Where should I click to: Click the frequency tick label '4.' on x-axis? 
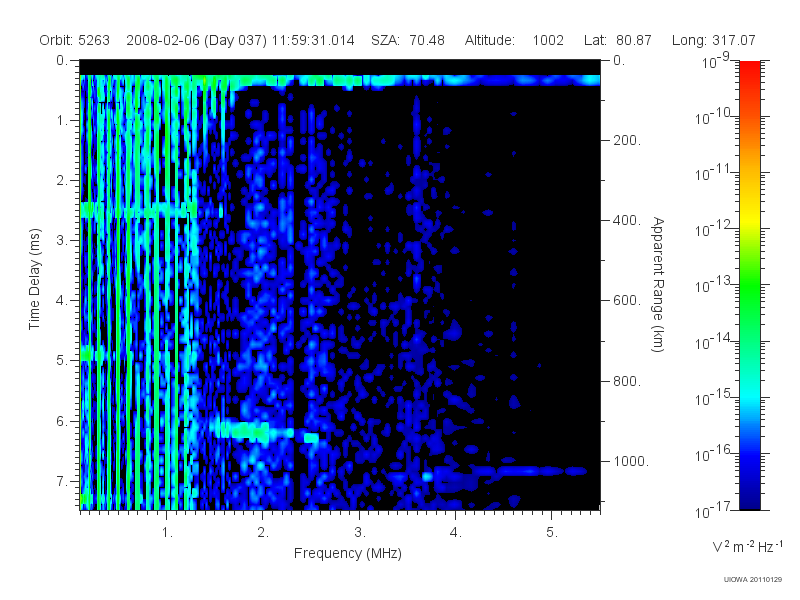coord(456,533)
